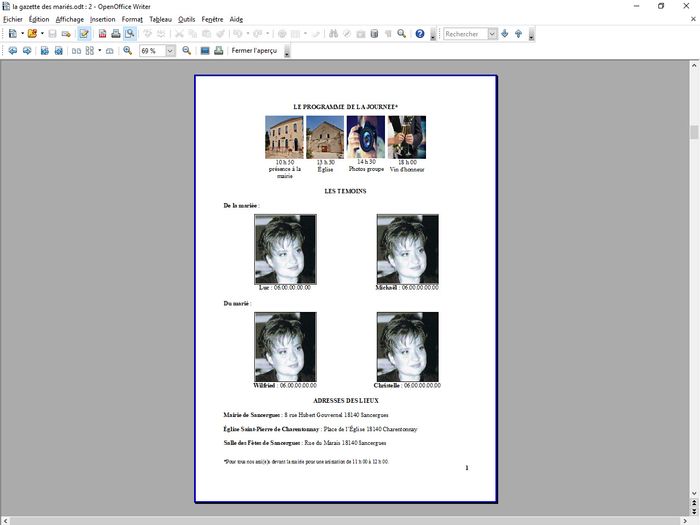The height and width of the screenshot is (525, 700).
Task: Open the Aide menu
Action: tap(236, 19)
